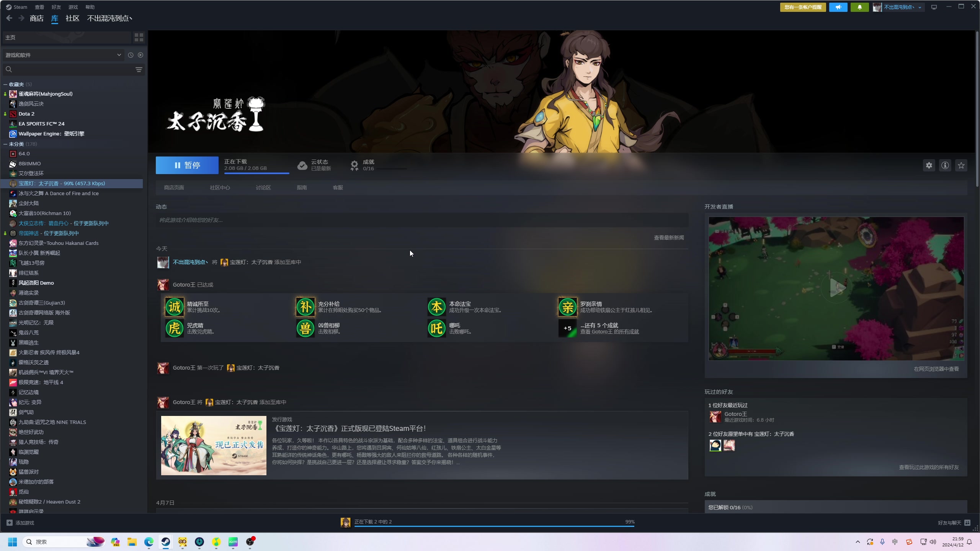Open library advanced filter options icon
Image resolution: width=980 pixels, height=551 pixels.
[139, 69]
